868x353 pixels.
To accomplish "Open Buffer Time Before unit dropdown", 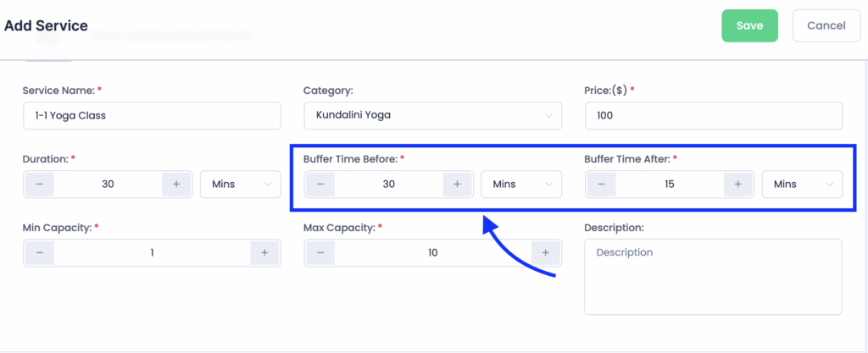I will tap(521, 184).
